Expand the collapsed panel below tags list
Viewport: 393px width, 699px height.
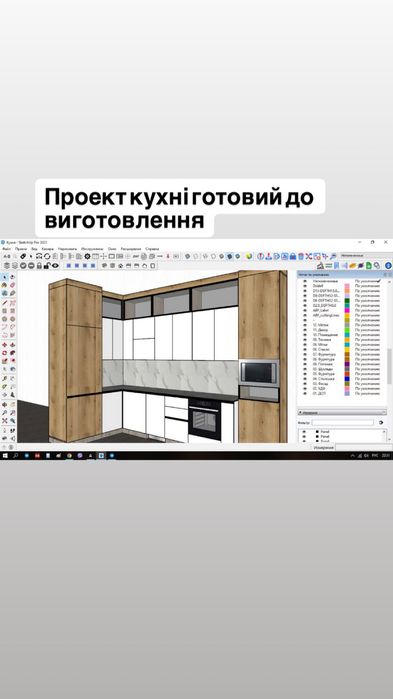click(342, 413)
